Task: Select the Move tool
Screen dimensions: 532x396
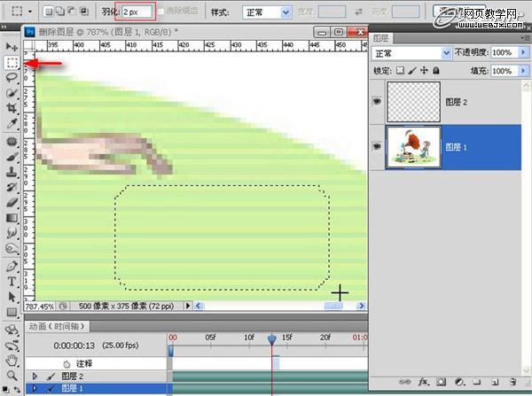Action: pos(12,46)
